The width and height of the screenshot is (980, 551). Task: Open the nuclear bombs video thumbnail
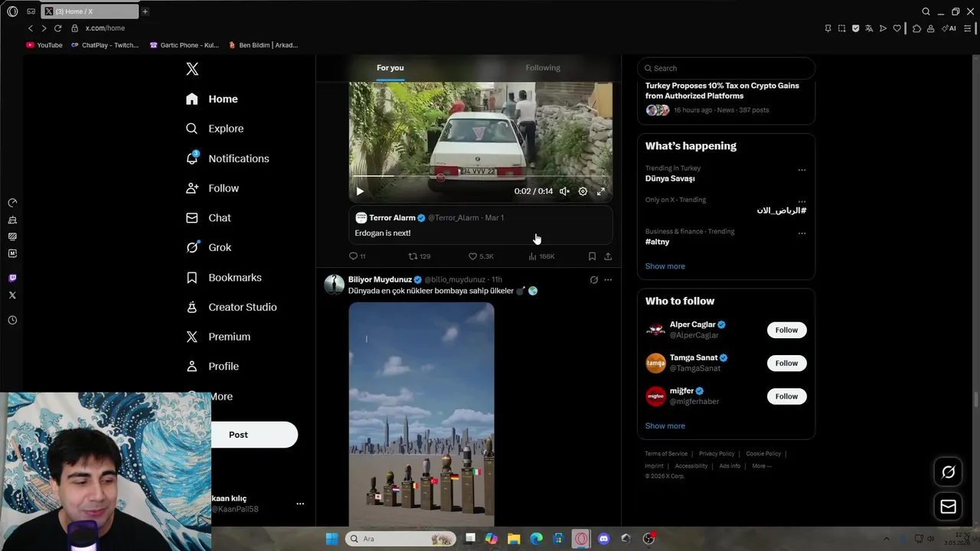point(422,414)
